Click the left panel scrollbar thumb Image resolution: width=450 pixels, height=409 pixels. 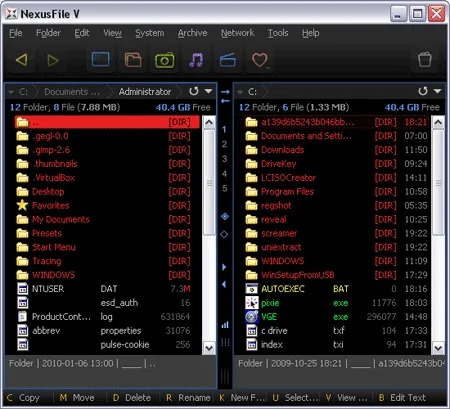point(209,183)
